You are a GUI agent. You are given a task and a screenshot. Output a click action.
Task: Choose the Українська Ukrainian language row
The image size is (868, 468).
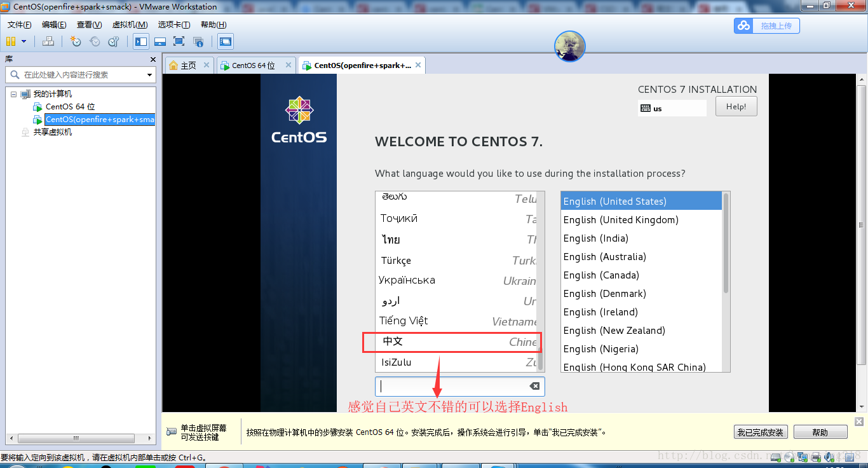click(456, 280)
